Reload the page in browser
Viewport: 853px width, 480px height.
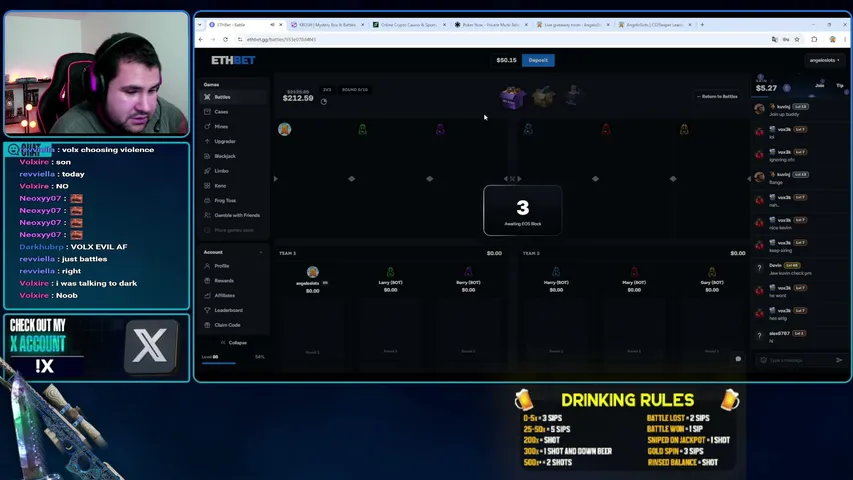click(x=225, y=40)
